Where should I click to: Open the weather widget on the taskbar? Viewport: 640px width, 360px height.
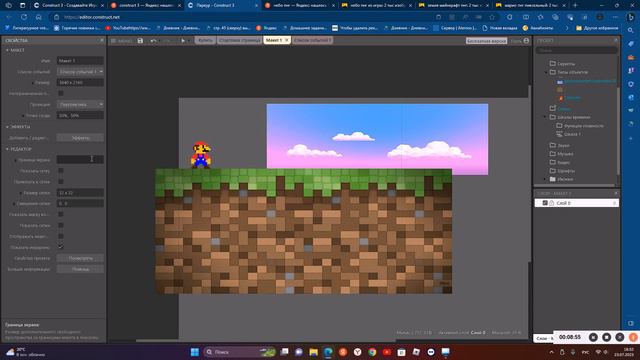(25, 352)
